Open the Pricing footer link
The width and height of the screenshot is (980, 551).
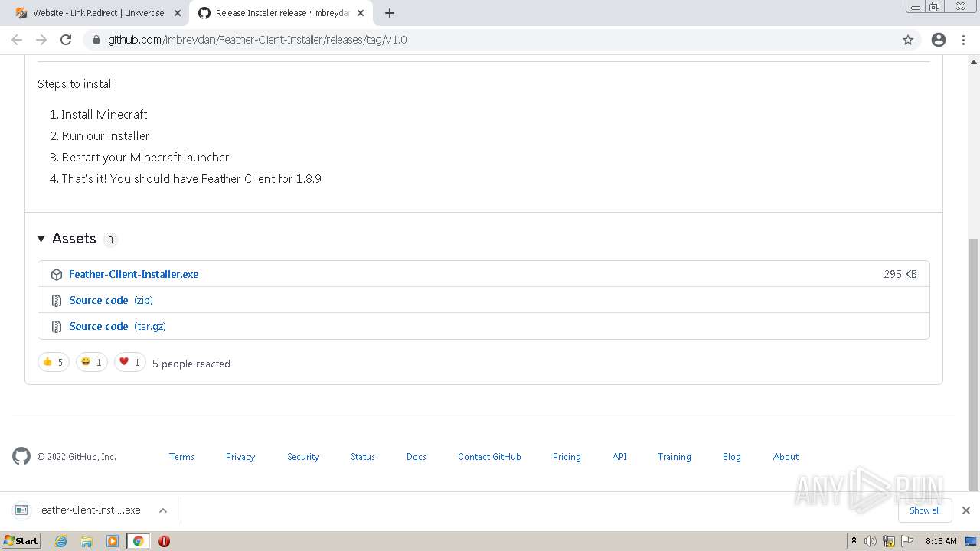tap(567, 456)
